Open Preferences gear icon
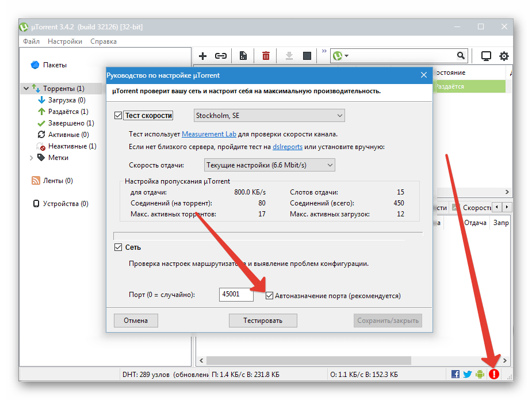 (504, 56)
